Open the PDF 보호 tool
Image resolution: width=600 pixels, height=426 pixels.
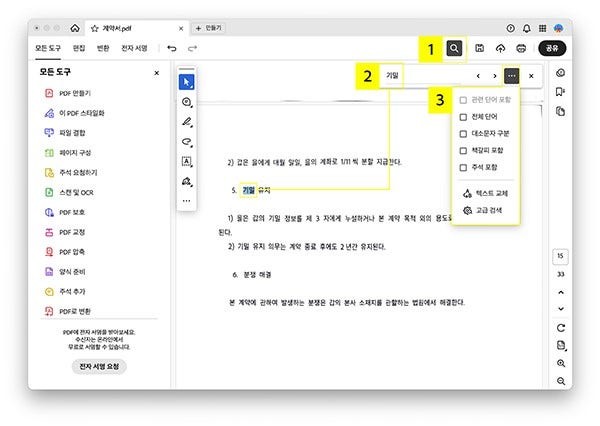coord(64,212)
